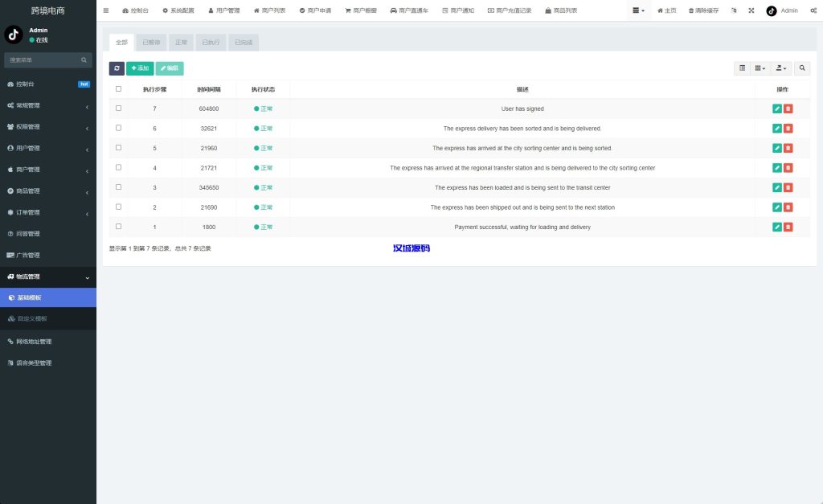Check the checkbox for execution step 5

click(x=118, y=148)
